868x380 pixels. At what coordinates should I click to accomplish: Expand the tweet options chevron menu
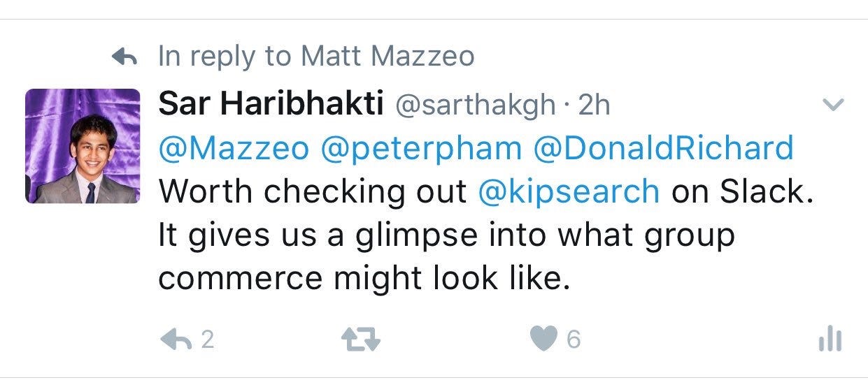(833, 105)
